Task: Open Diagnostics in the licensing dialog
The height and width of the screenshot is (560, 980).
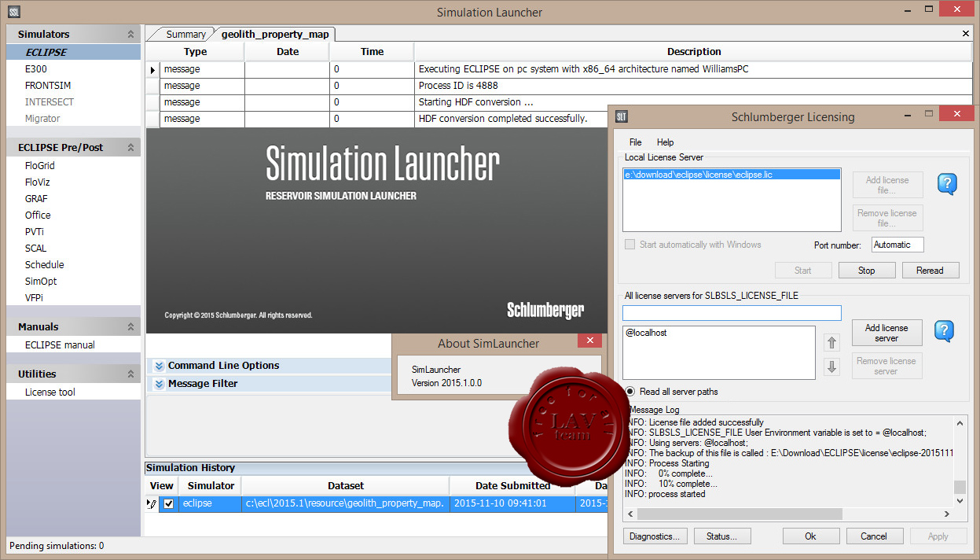Action: (x=655, y=536)
